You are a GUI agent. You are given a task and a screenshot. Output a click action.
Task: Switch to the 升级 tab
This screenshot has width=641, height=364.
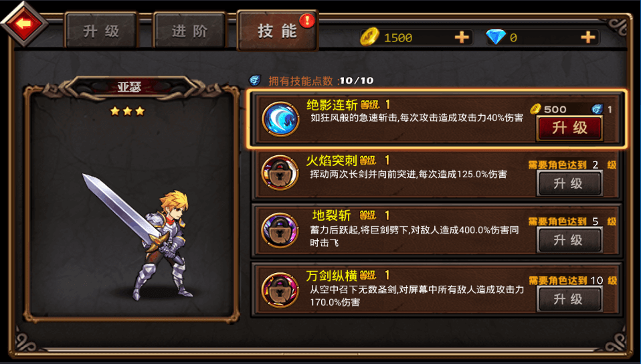pos(101,31)
